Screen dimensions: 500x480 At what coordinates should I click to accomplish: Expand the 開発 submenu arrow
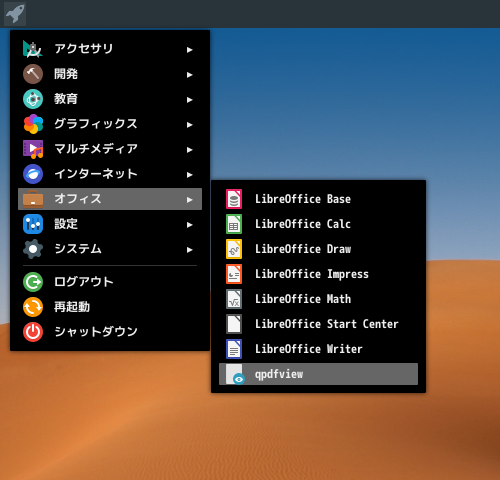190,75
